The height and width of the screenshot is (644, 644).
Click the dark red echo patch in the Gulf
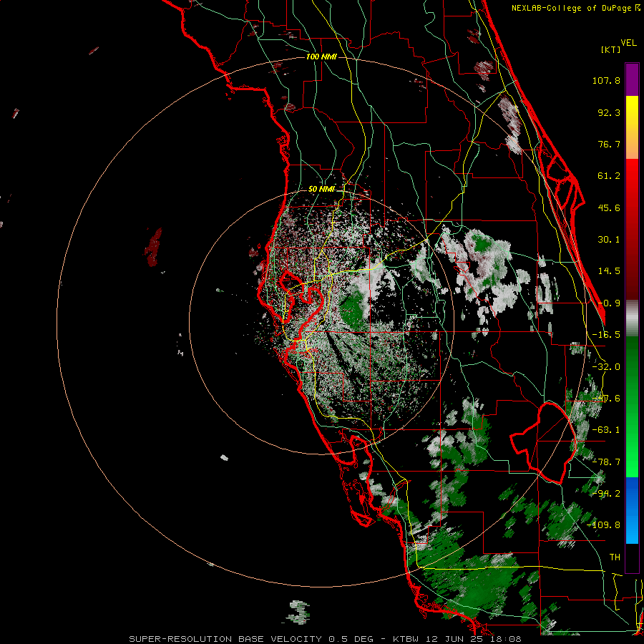[154, 248]
